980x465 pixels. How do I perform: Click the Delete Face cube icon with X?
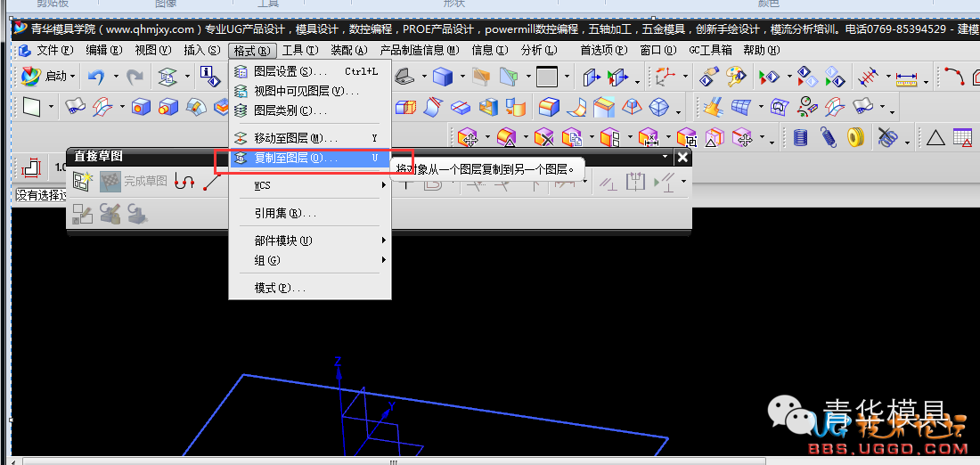coord(543,137)
